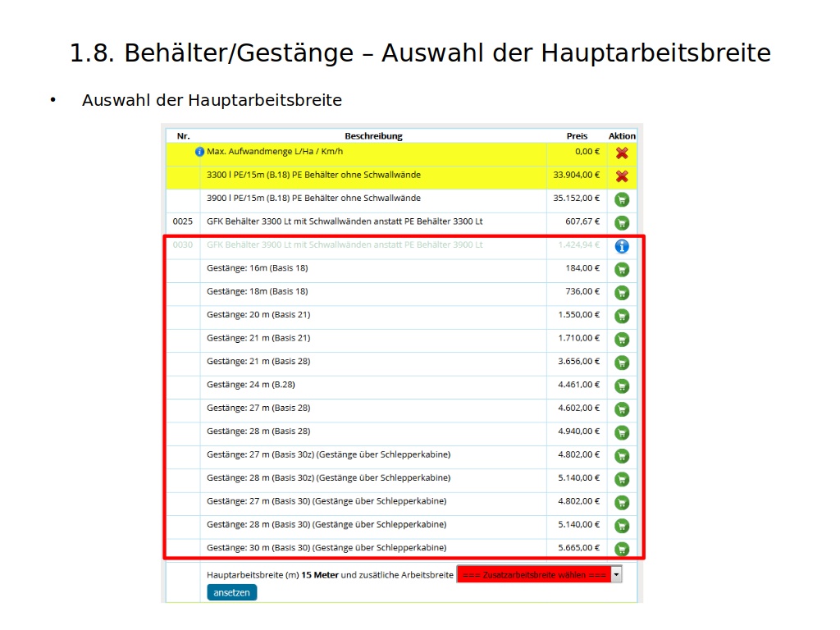Click cart icon for GFK Behälter 3300 Lt

coord(622,222)
